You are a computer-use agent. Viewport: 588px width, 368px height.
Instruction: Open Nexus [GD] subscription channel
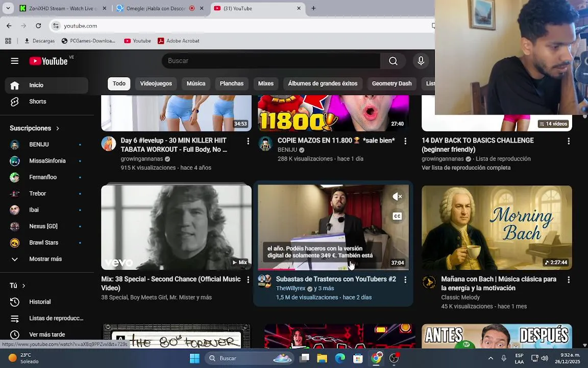click(46, 226)
